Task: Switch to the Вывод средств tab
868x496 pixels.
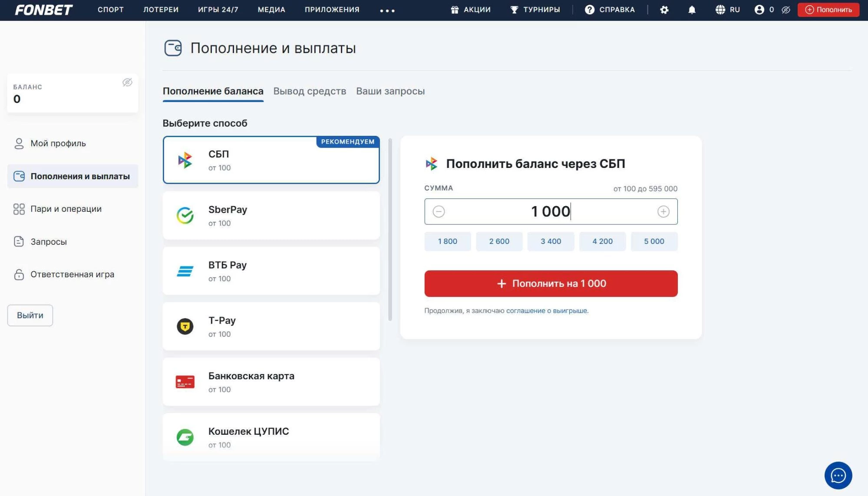Action: coord(309,91)
